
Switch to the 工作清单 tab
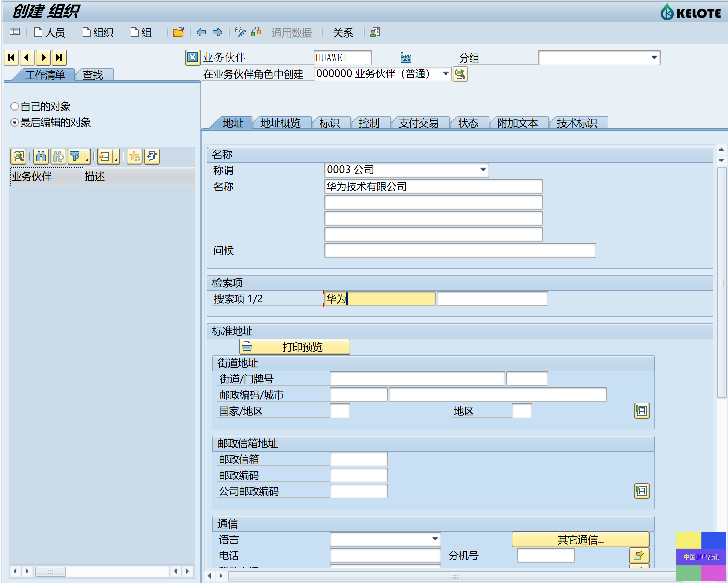click(x=45, y=75)
